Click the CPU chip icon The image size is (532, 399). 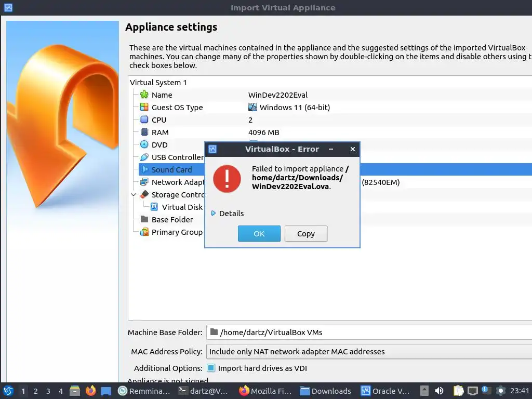tap(144, 119)
